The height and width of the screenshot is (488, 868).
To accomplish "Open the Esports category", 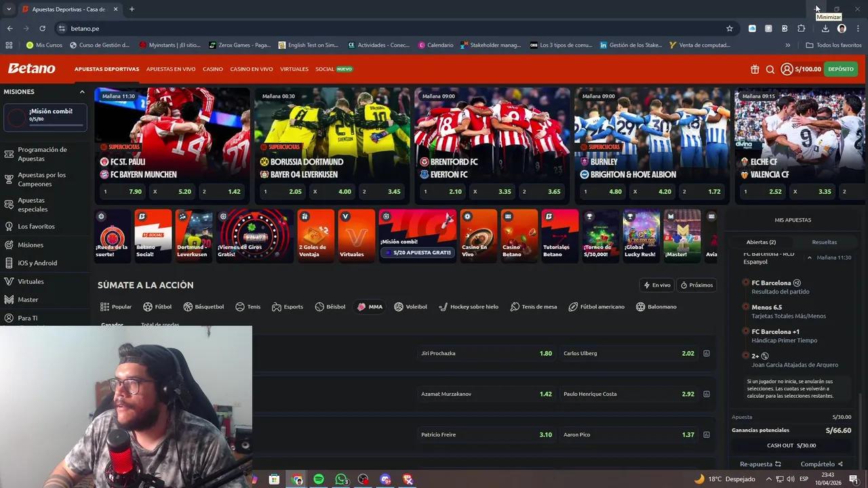I will tap(287, 306).
